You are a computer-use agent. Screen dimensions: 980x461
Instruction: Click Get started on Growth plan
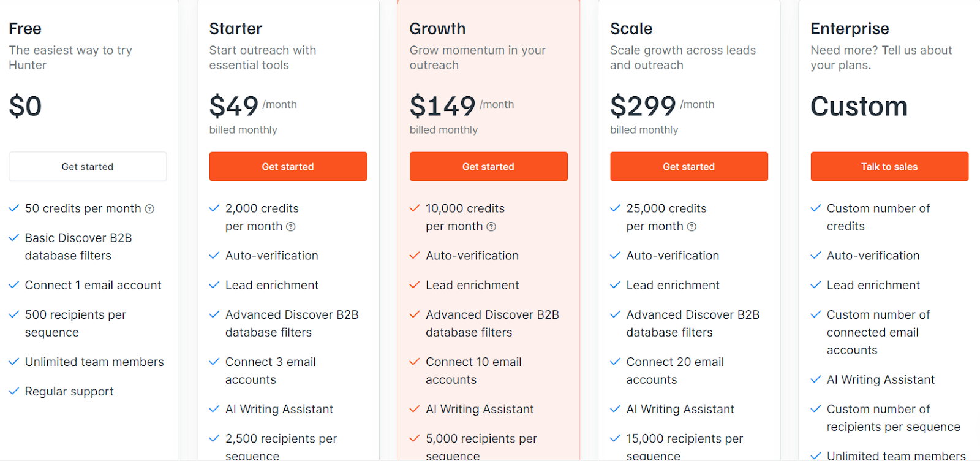click(488, 166)
